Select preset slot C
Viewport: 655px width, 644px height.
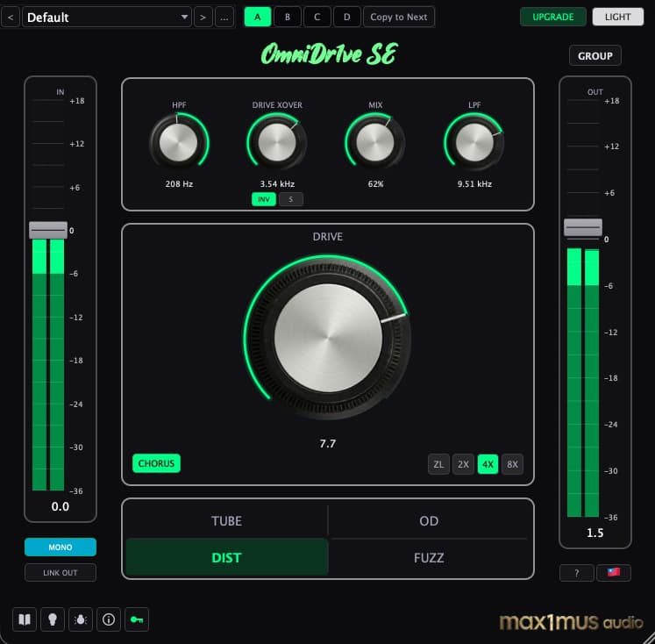coord(317,18)
